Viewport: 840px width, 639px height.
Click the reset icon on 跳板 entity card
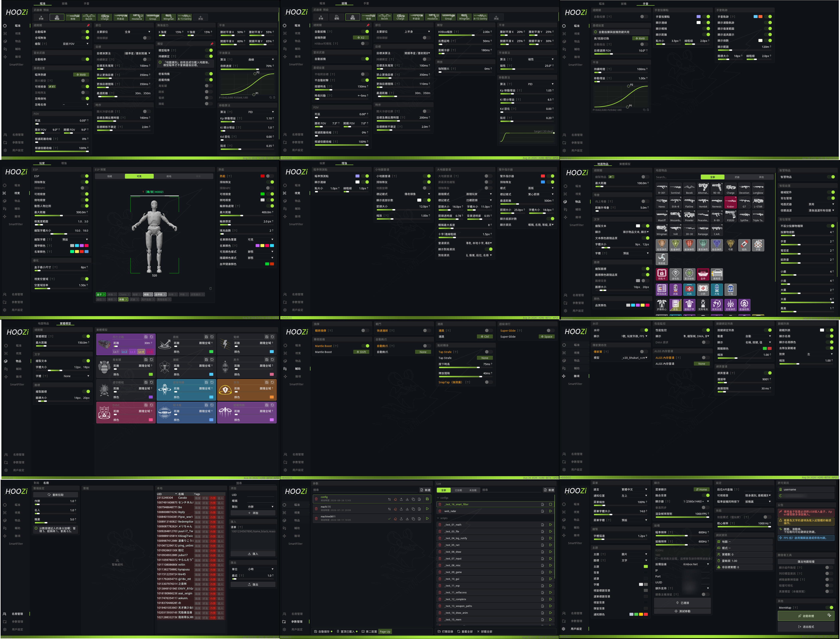(x=212, y=337)
